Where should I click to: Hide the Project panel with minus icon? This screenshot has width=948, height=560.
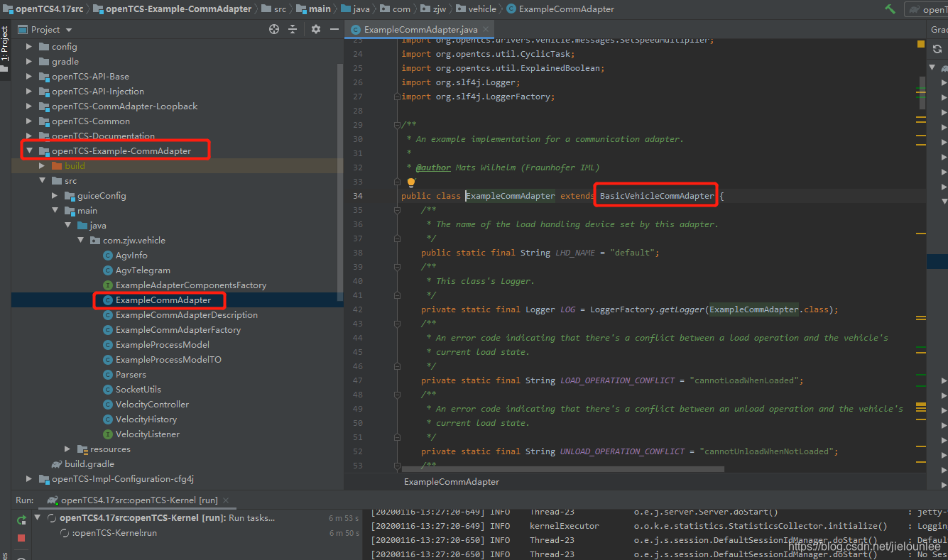point(333,29)
